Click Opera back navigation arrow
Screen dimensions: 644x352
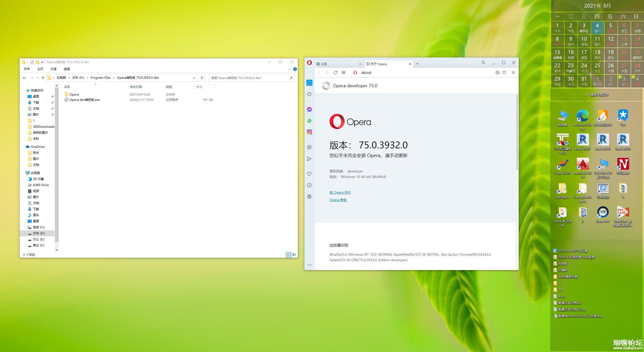(319, 73)
